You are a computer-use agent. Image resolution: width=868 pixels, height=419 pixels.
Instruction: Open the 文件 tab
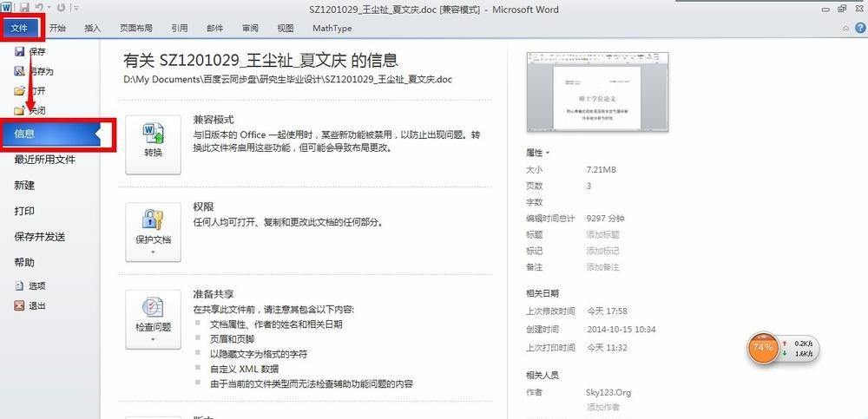pos(19,29)
